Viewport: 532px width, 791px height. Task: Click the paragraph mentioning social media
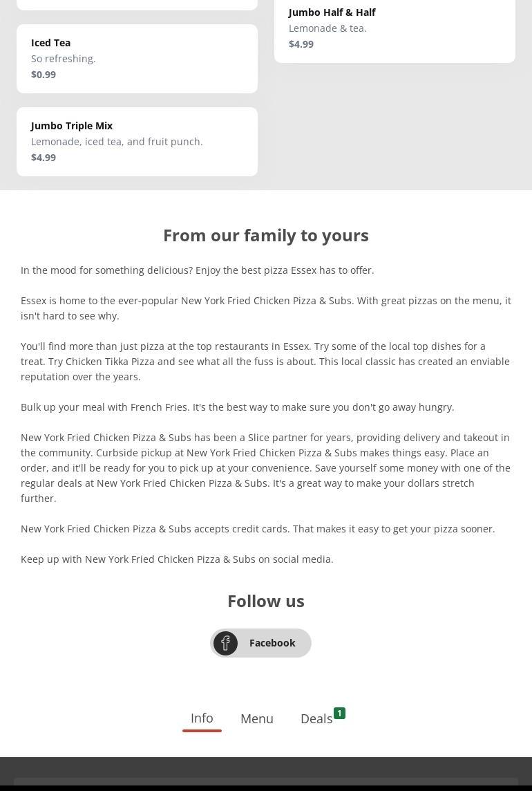tap(177, 559)
